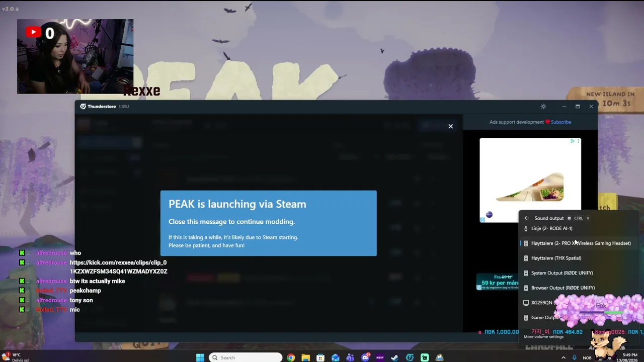The height and width of the screenshot is (362, 644).
Task: Open Thunderstore from the taskbar
Action: coord(410,357)
